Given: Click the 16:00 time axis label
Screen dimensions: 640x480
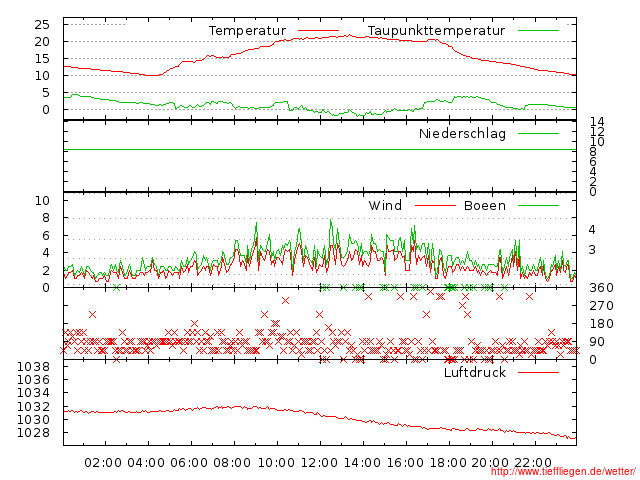Looking at the screenshot, I should 405,463.
